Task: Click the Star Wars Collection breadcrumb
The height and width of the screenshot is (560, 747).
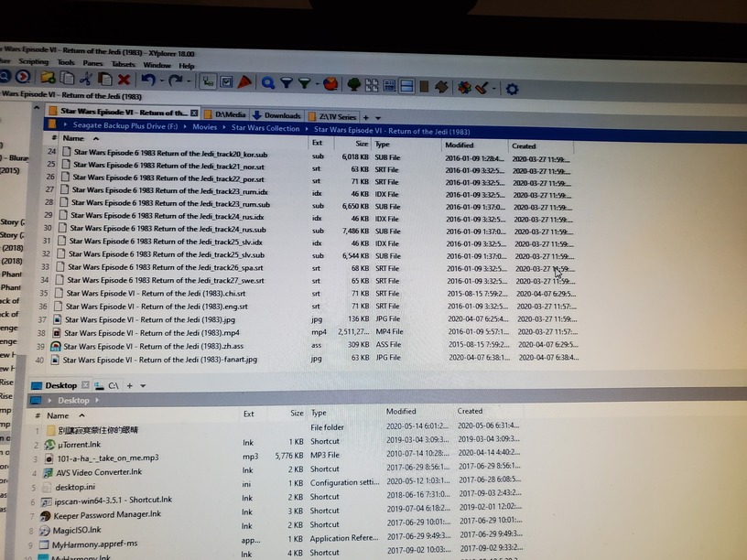Action: pos(265,128)
